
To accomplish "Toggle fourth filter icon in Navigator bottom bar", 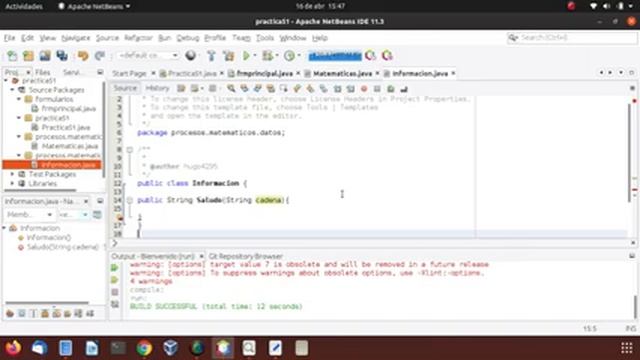I will [45, 313].
